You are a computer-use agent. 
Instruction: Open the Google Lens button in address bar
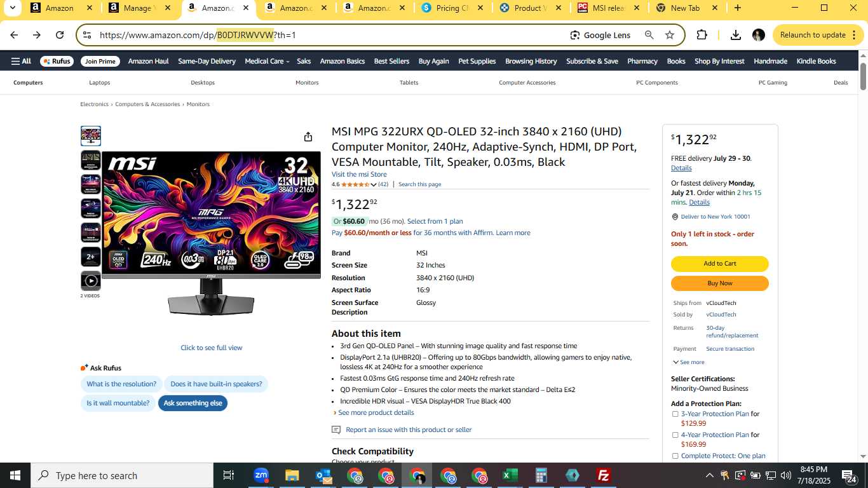click(600, 35)
